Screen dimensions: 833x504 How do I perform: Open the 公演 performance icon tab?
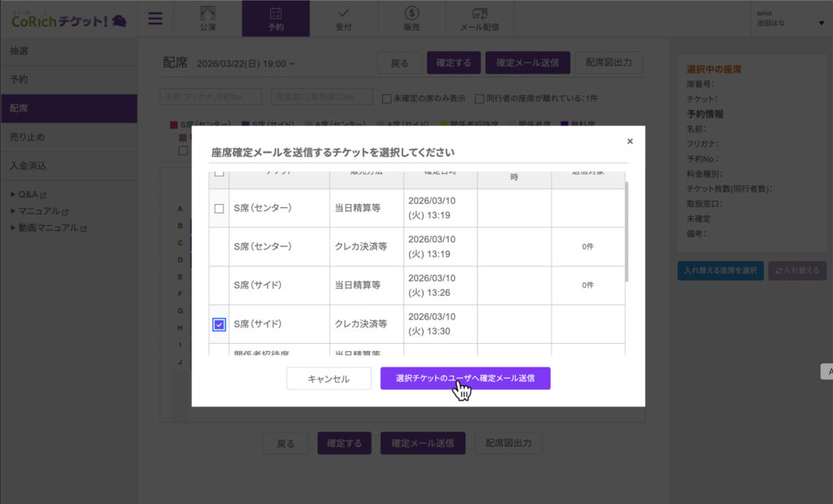click(x=207, y=19)
